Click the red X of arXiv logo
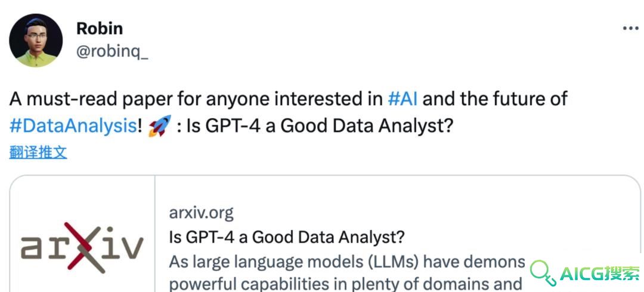The height and width of the screenshot is (292, 644). 86,247
